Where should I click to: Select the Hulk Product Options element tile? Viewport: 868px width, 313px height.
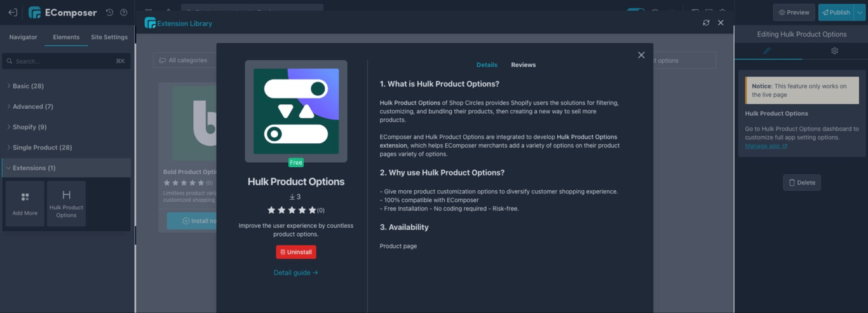coord(66,204)
